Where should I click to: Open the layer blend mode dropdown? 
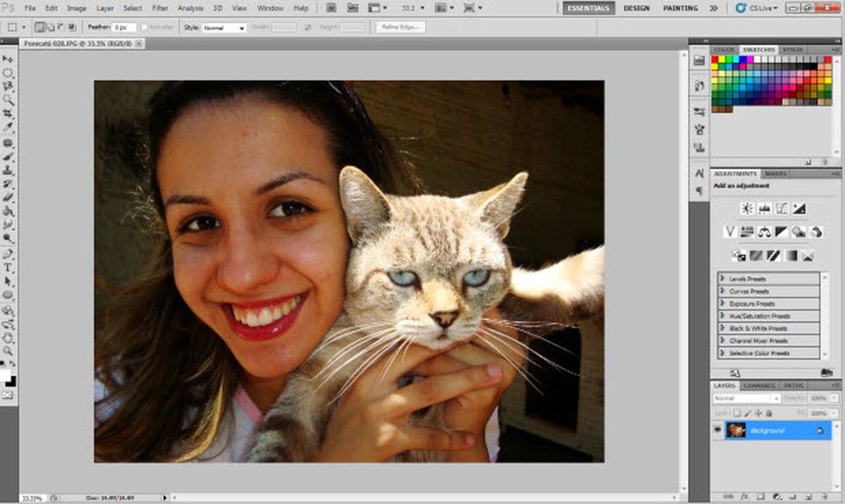(x=745, y=398)
